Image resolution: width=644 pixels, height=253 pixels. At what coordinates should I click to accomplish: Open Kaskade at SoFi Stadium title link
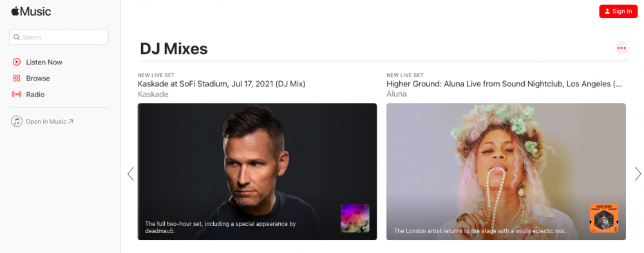[222, 84]
